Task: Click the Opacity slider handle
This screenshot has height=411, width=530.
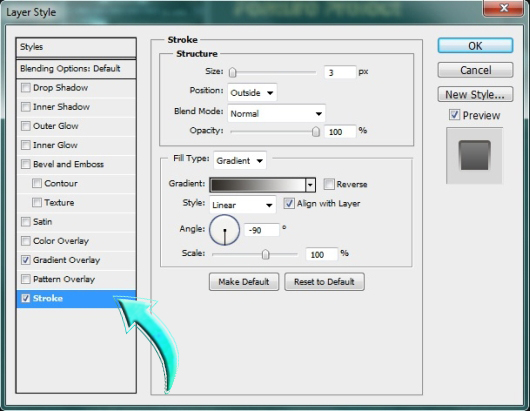Action: (315, 131)
